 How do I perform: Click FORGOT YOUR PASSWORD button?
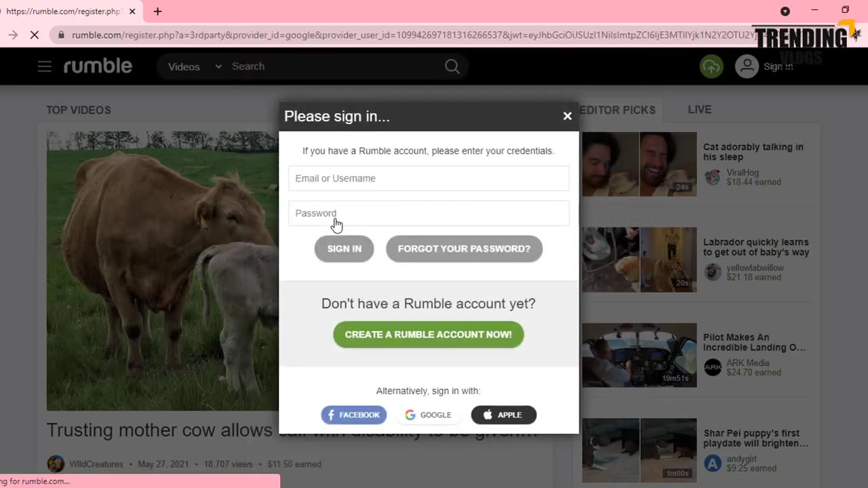pos(464,249)
